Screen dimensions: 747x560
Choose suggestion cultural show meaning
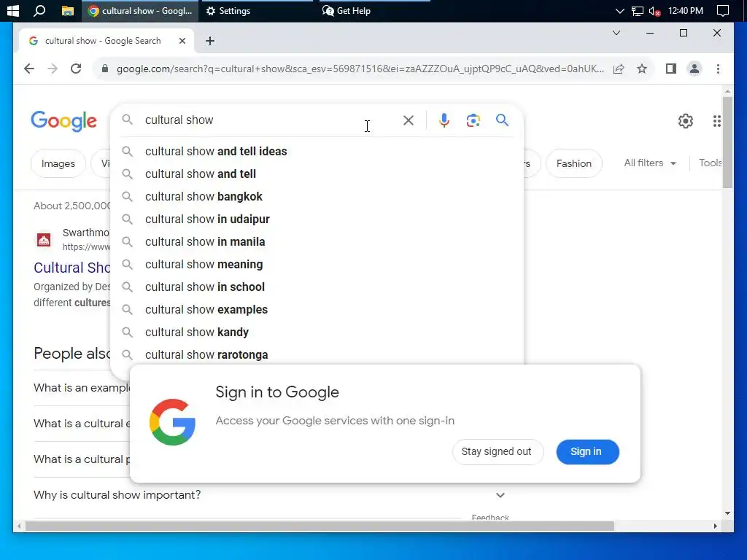317,264
